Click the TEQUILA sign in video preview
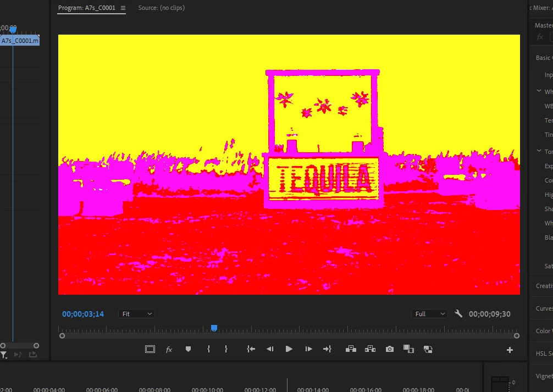553x392 pixels. [323, 179]
